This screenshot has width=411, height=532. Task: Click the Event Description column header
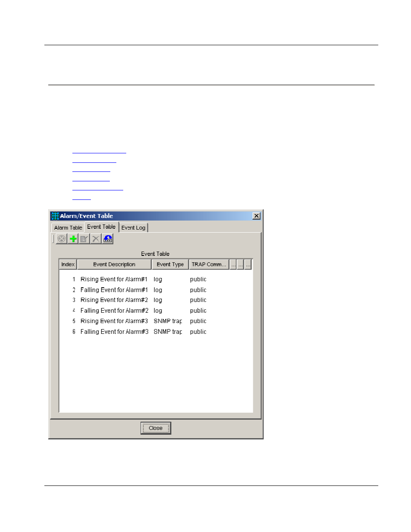pyautogui.click(x=114, y=264)
